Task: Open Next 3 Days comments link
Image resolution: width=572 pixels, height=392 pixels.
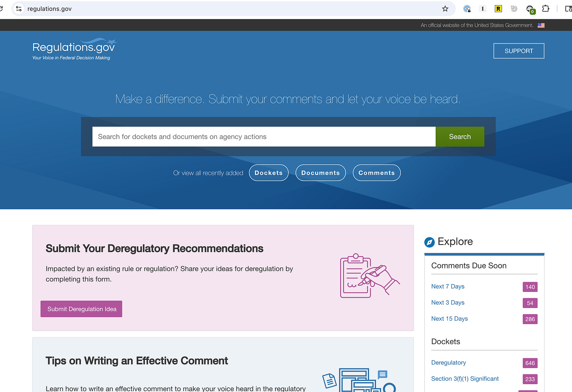Action: pos(448,303)
